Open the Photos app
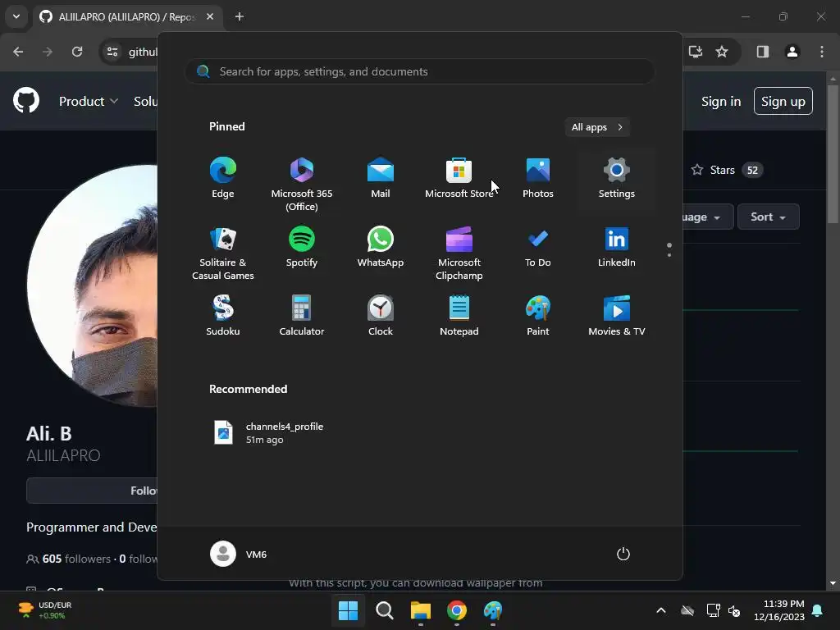This screenshot has width=840, height=630. [x=538, y=178]
